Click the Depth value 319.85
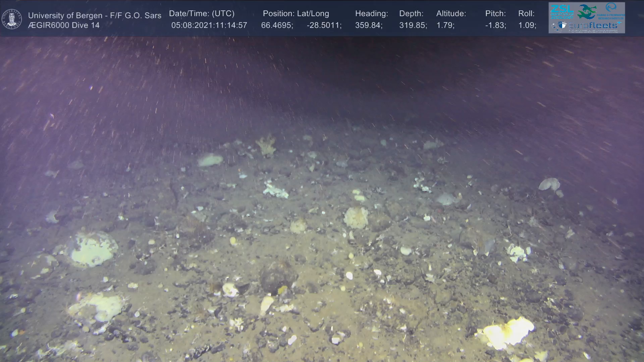The height and width of the screenshot is (362, 644). point(413,25)
